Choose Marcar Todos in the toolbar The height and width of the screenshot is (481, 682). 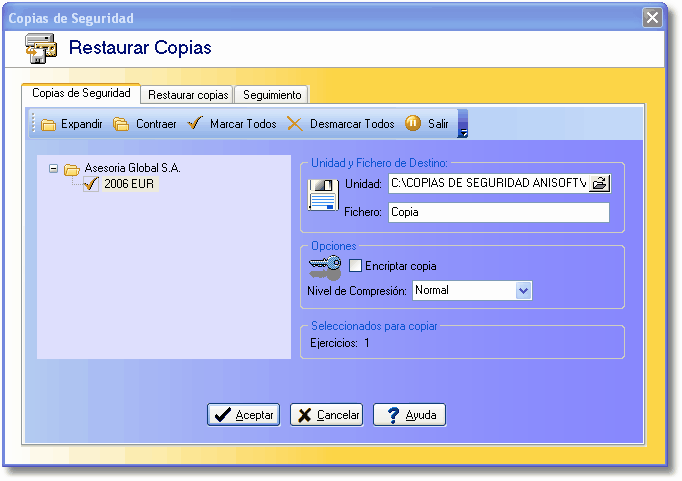(243, 124)
